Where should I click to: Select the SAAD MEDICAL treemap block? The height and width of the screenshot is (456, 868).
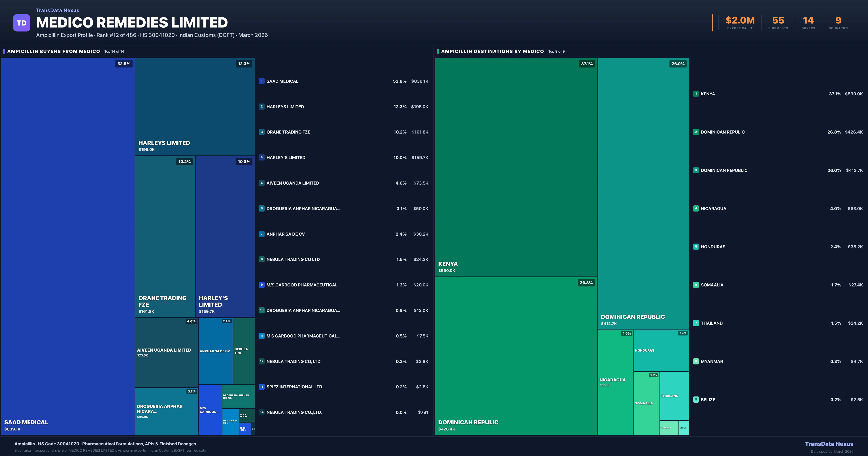tap(67, 246)
